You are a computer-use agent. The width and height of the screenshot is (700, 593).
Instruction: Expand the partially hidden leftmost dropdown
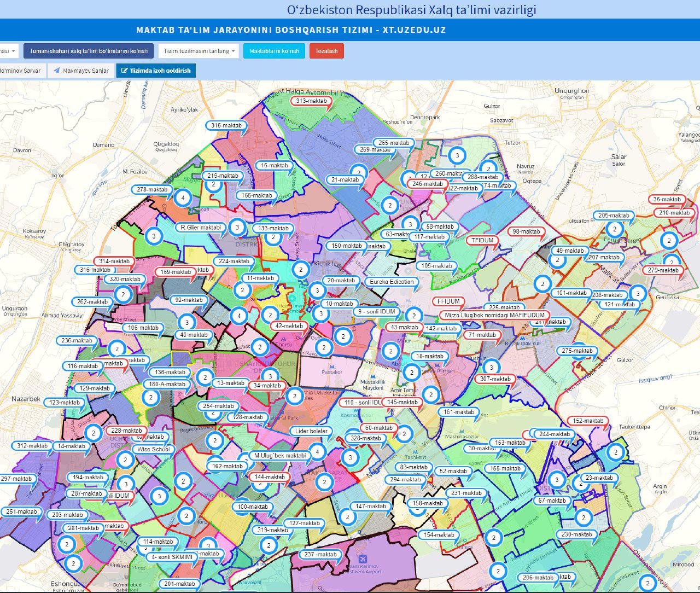click(9, 51)
